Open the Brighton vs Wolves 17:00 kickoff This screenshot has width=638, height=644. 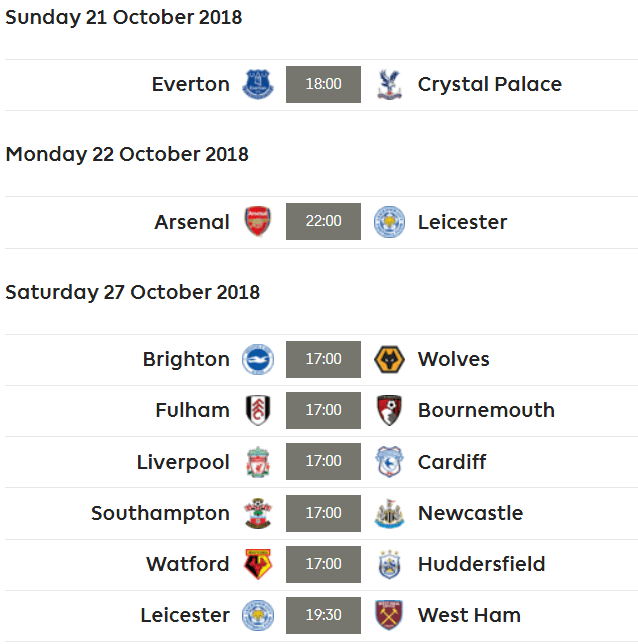323,359
